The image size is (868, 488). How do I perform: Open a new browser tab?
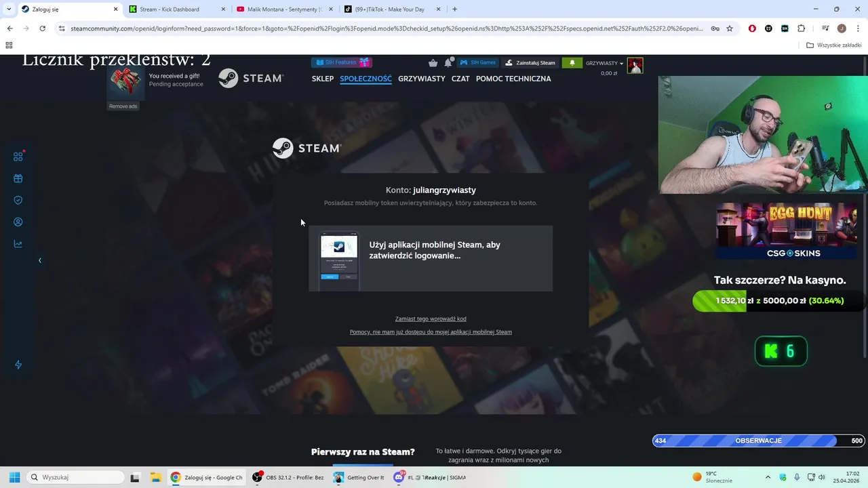click(454, 9)
